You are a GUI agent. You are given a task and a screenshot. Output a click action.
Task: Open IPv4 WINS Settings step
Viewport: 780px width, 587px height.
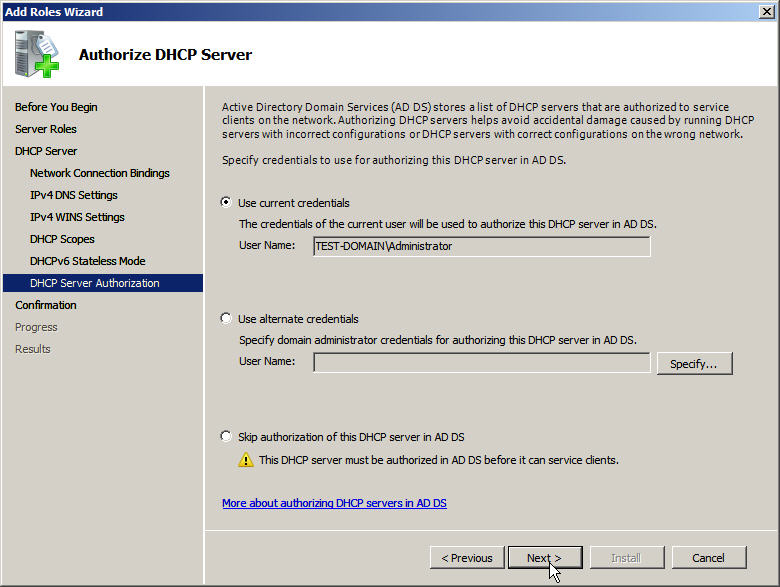[x=77, y=217]
